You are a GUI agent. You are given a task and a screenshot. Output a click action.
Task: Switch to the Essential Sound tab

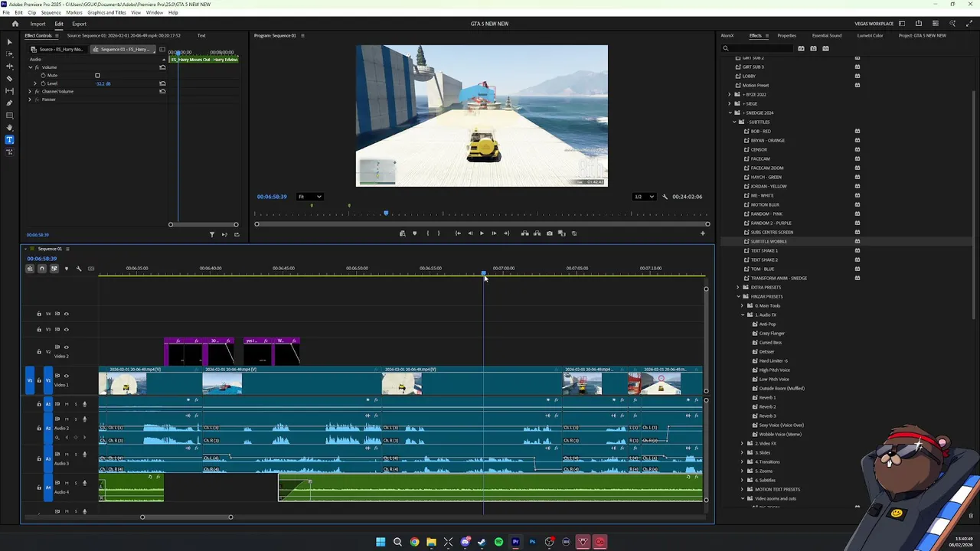pyautogui.click(x=827, y=36)
